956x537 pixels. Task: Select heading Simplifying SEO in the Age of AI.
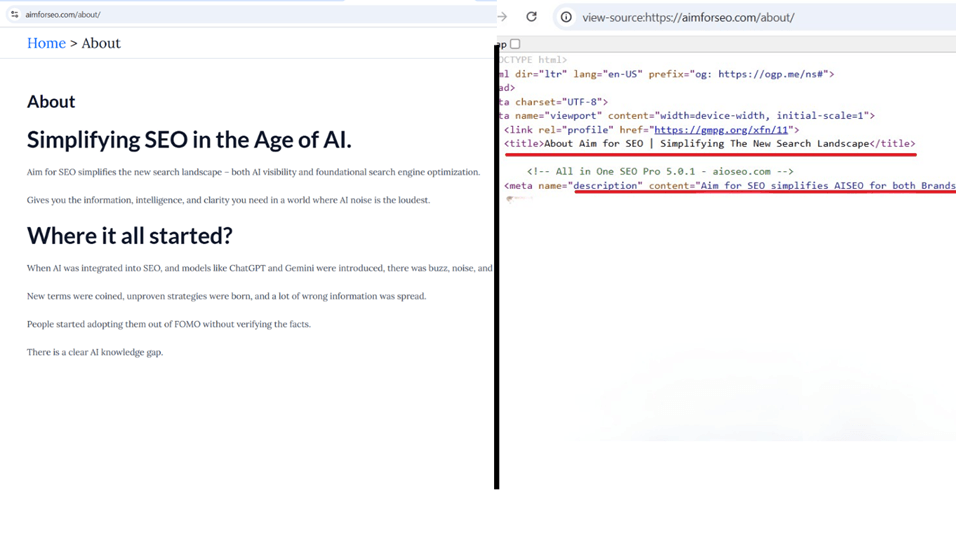tap(189, 140)
